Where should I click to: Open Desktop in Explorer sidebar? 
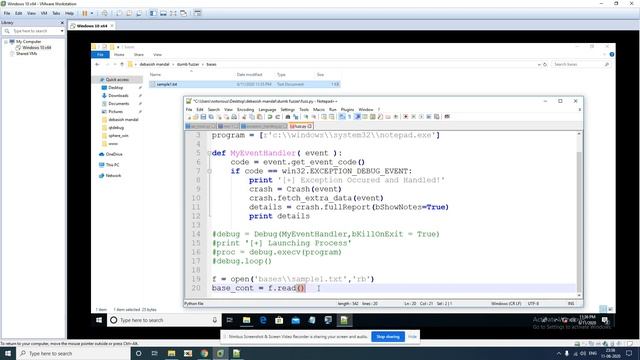coord(115,88)
